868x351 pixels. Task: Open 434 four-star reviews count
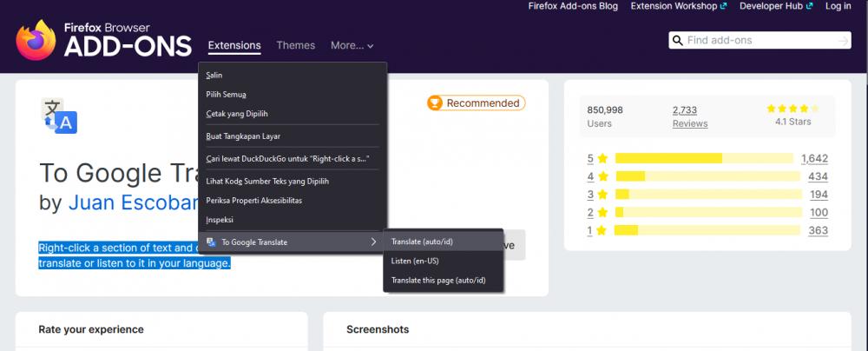pos(818,176)
